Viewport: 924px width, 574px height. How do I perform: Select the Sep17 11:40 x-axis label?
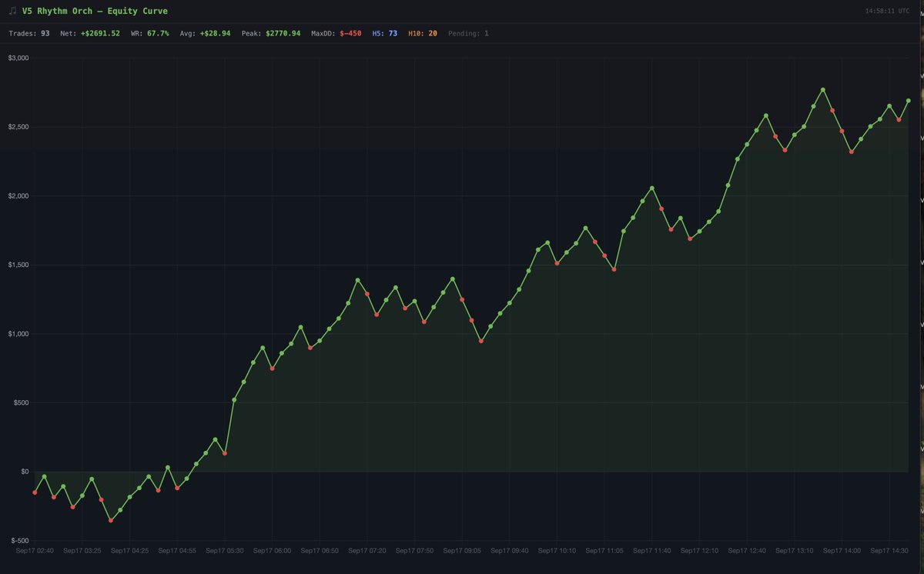point(652,551)
